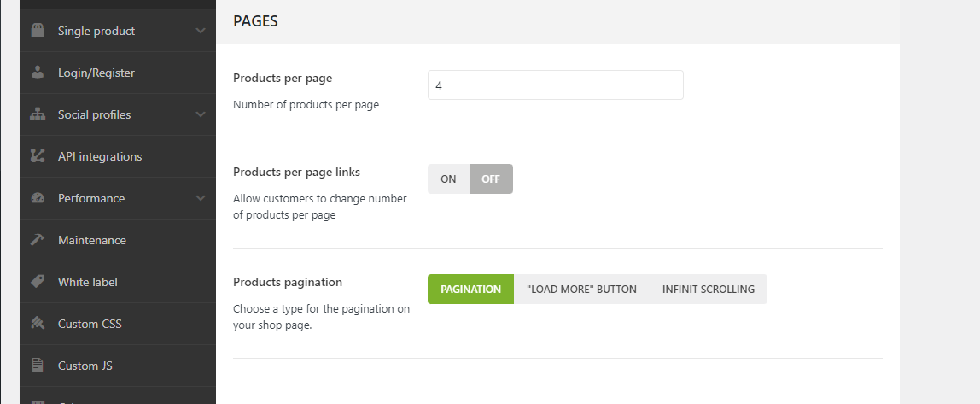Focus the Products per page number field

point(555,85)
